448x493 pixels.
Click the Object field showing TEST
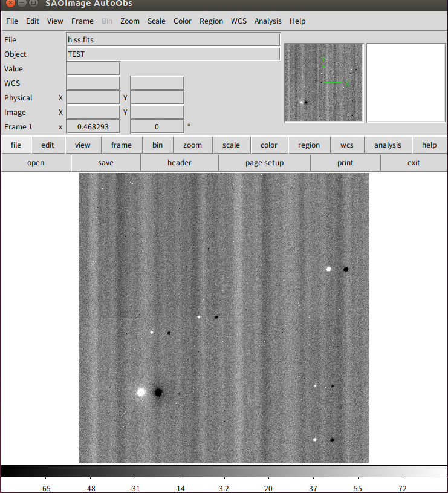tap(173, 54)
